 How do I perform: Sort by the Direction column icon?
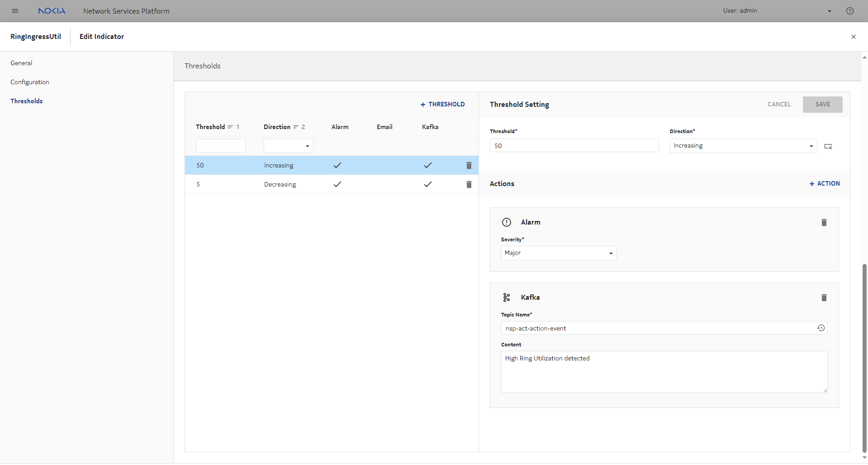pos(296,127)
